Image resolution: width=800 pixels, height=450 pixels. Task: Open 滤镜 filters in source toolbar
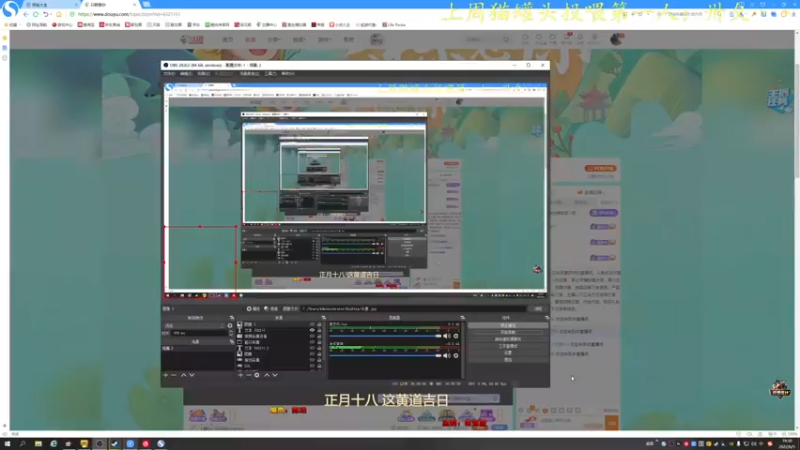[271, 309]
